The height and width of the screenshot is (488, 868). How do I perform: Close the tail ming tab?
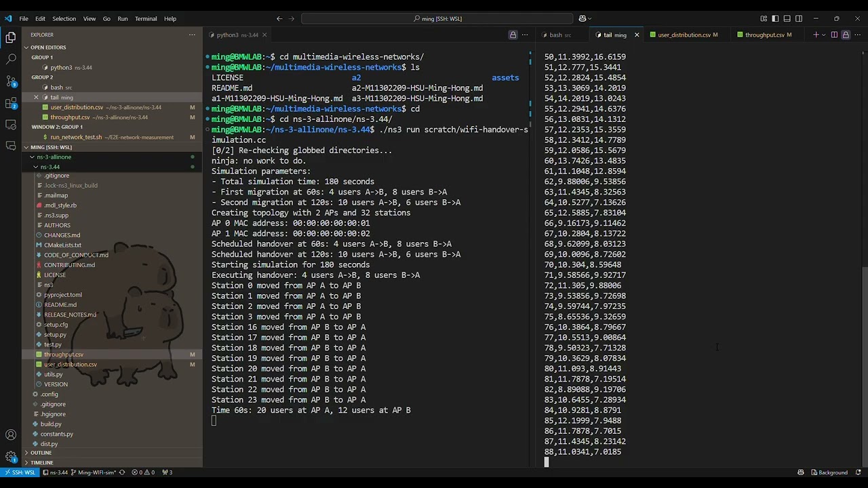click(x=637, y=35)
